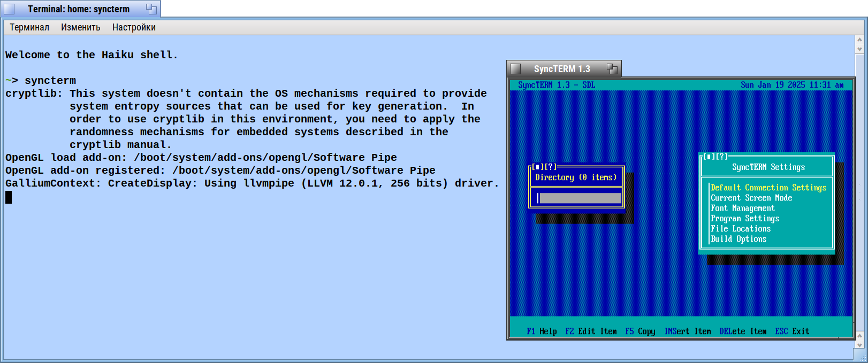Click the close [■] icon on SyncTERM Settings
Image resolution: width=868 pixels, height=363 pixels.
click(x=709, y=157)
